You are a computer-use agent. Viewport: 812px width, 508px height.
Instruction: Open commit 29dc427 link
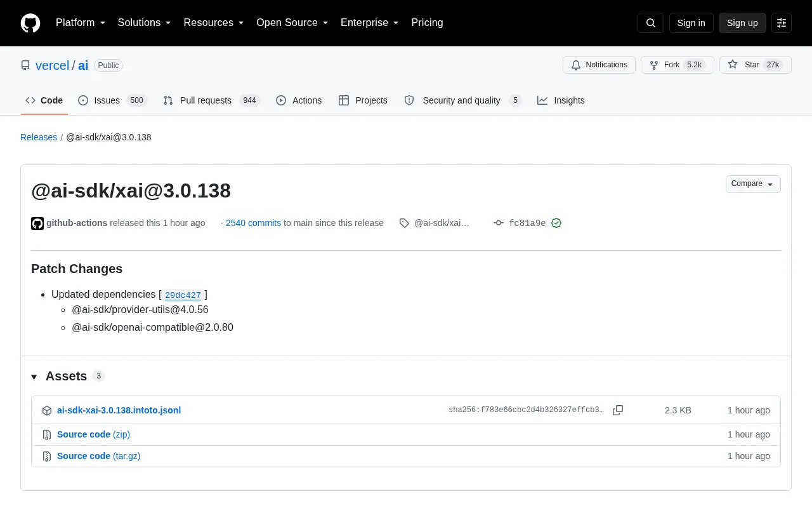click(x=183, y=295)
